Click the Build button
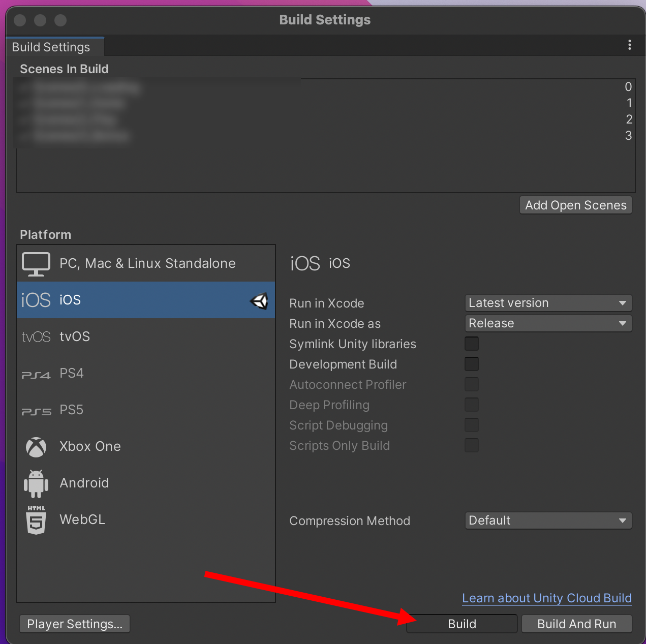The height and width of the screenshot is (644, 646). 462,624
